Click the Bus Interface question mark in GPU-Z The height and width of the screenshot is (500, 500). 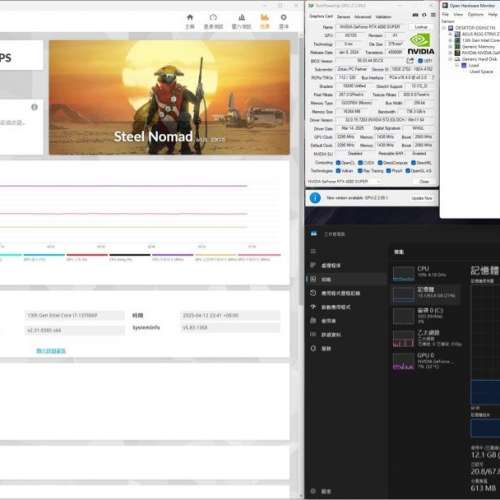tap(433, 77)
